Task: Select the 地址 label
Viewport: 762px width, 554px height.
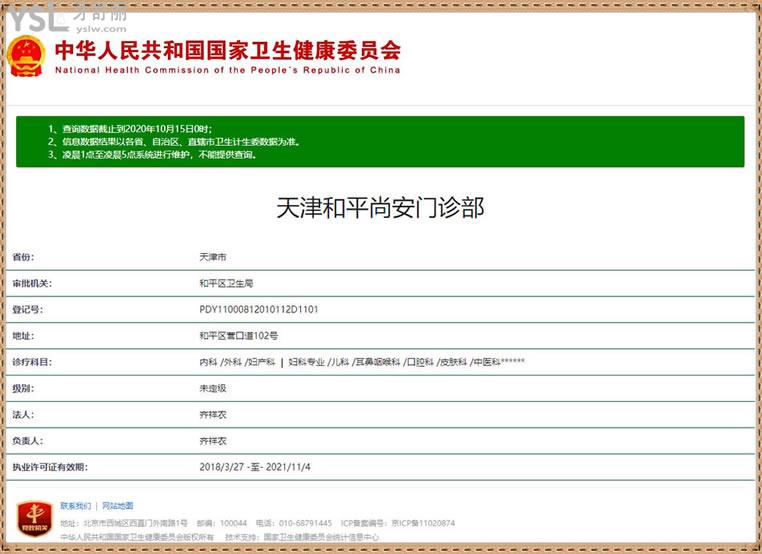Action: pyautogui.click(x=23, y=336)
